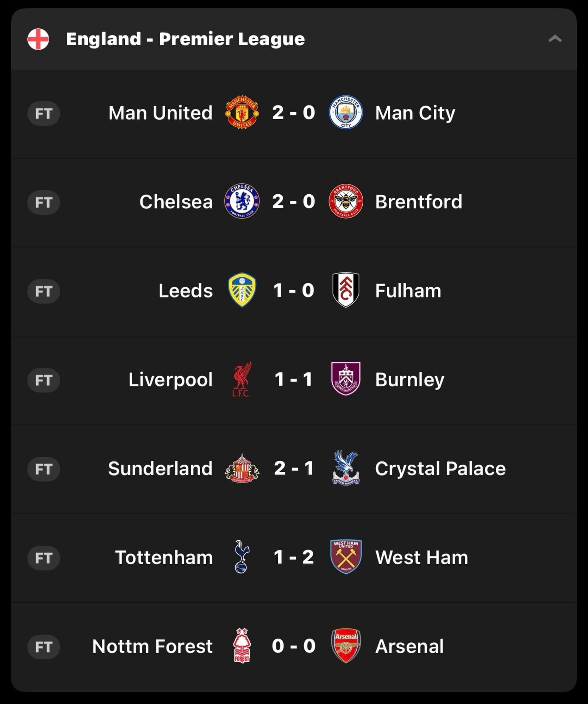Click the Chelsea club badge
The height and width of the screenshot is (704, 588).
pyautogui.click(x=242, y=201)
